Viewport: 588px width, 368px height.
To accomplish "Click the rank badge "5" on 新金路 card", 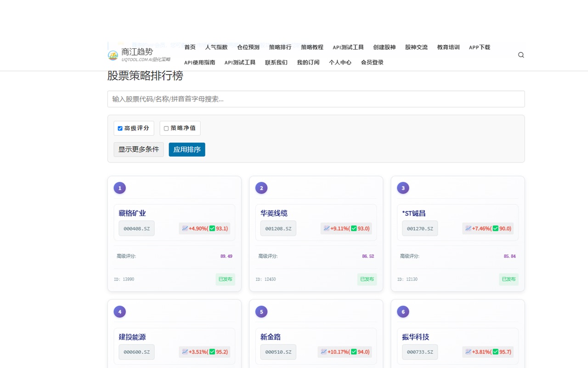I will click(261, 311).
